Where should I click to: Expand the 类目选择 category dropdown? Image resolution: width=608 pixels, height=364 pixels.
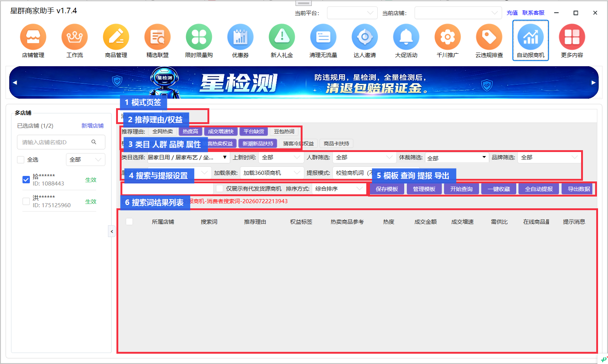pos(188,158)
